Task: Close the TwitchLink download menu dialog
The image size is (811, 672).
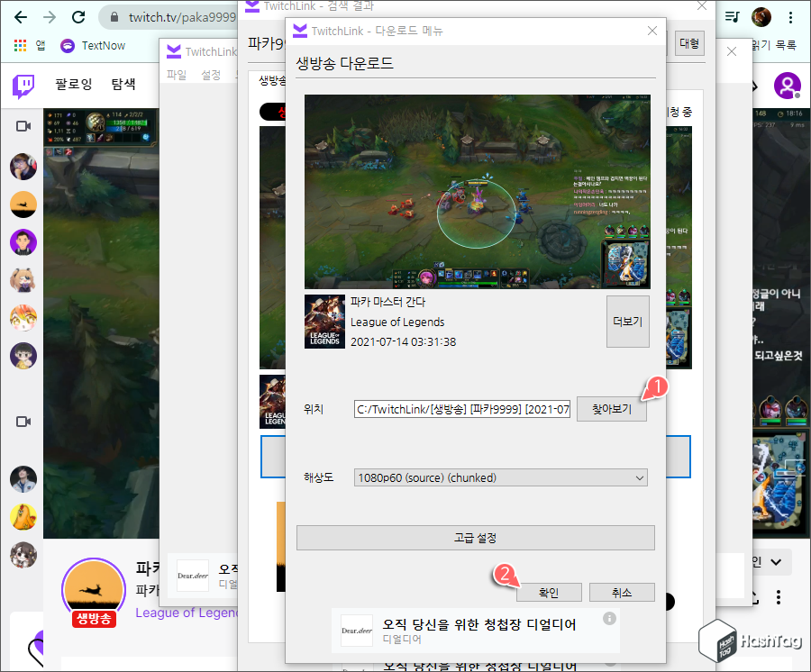Action: (652, 31)
